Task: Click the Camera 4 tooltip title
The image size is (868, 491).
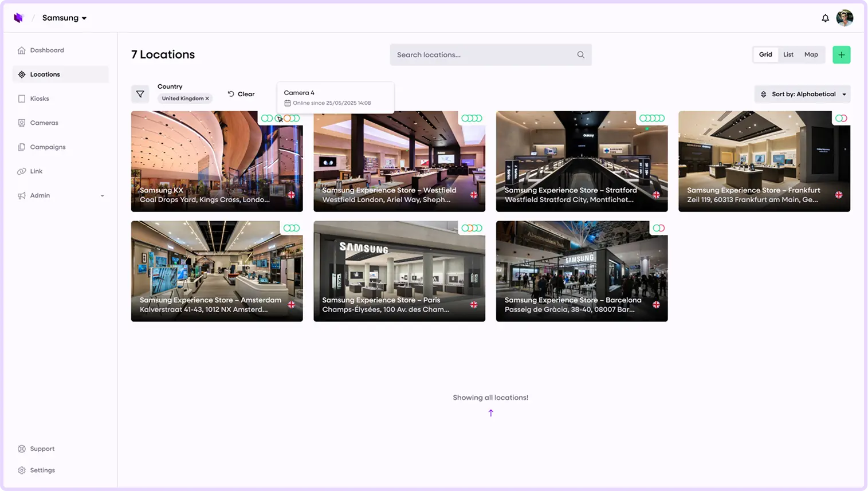Action: pyautogui.click(x=299, y=93)
